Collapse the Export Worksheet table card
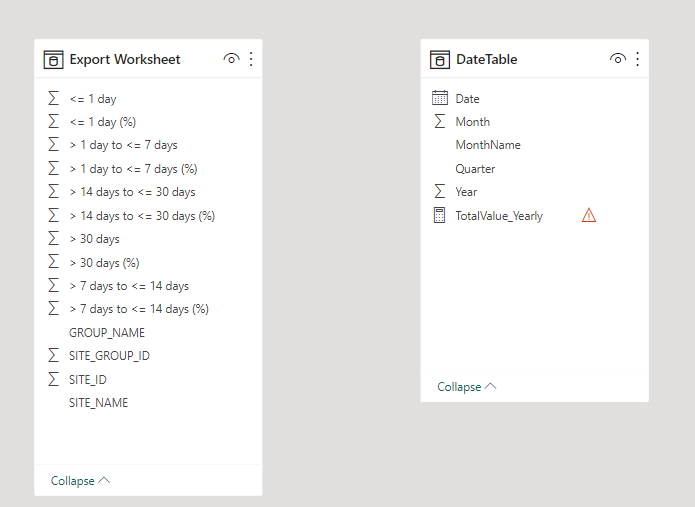The height and width of the screenshot is (507, 695). click(x=80, y=481)
